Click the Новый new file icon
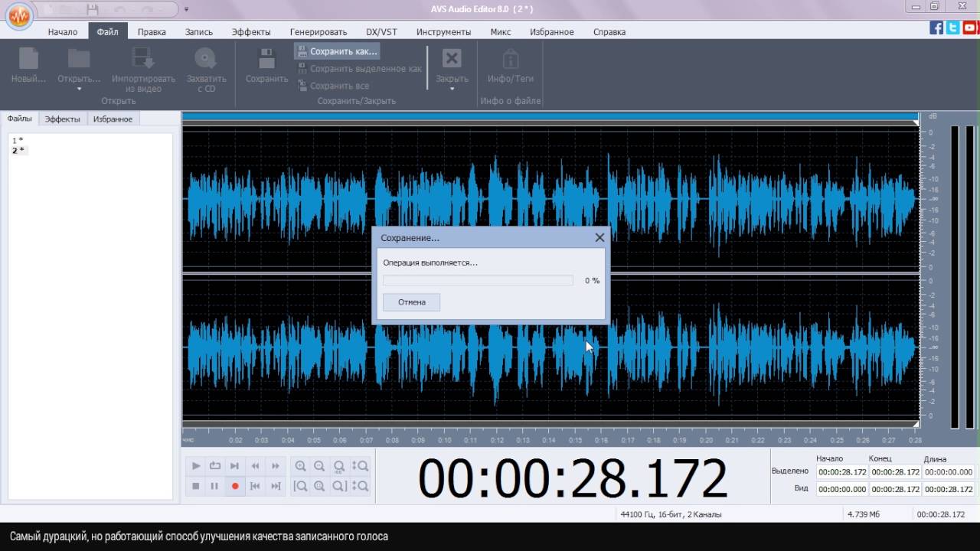Screen dimensions: 980x551 [28, 59]
